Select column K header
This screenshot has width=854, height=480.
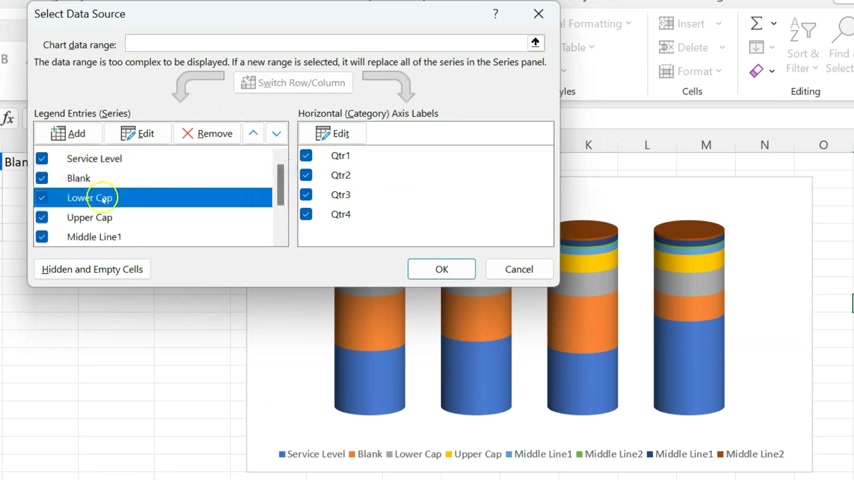tap(588, 145)
